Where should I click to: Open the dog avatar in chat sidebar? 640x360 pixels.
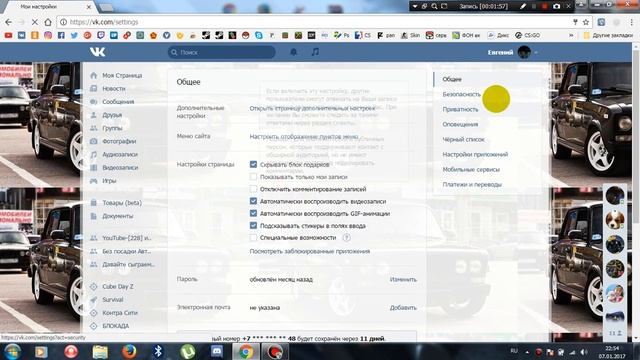[615, 220]
